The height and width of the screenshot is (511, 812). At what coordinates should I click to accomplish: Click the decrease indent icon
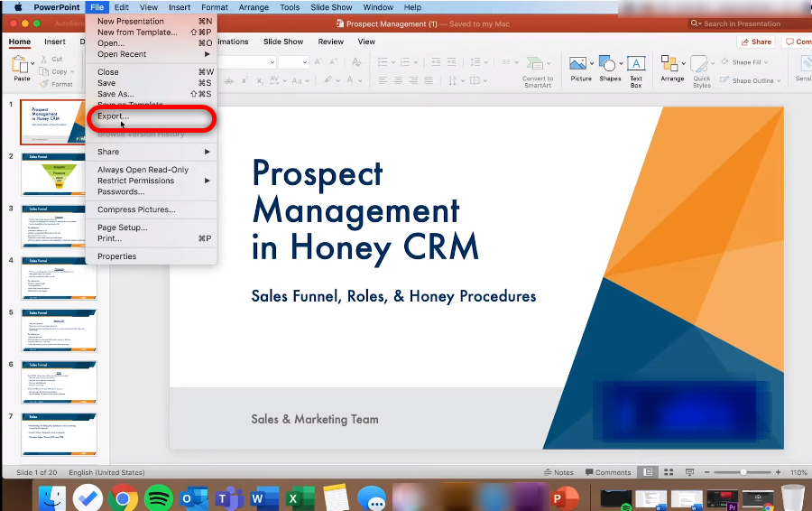436,62
